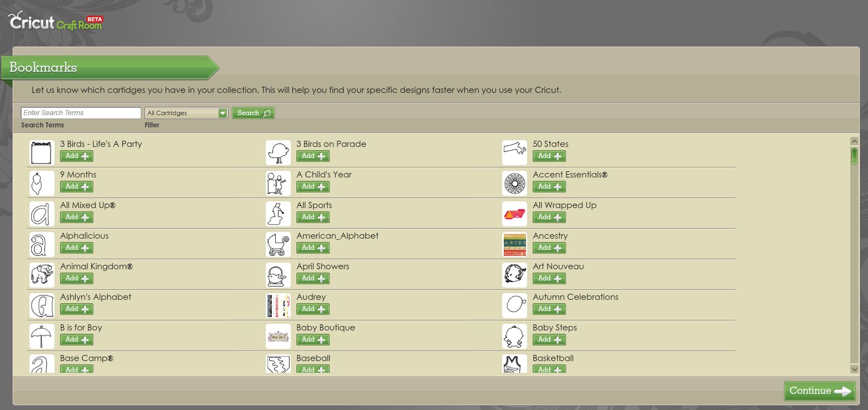This screenshot has width=868, height=410.
Task: Click the Baby Boutique cartridge name
Action: (326, 328)
